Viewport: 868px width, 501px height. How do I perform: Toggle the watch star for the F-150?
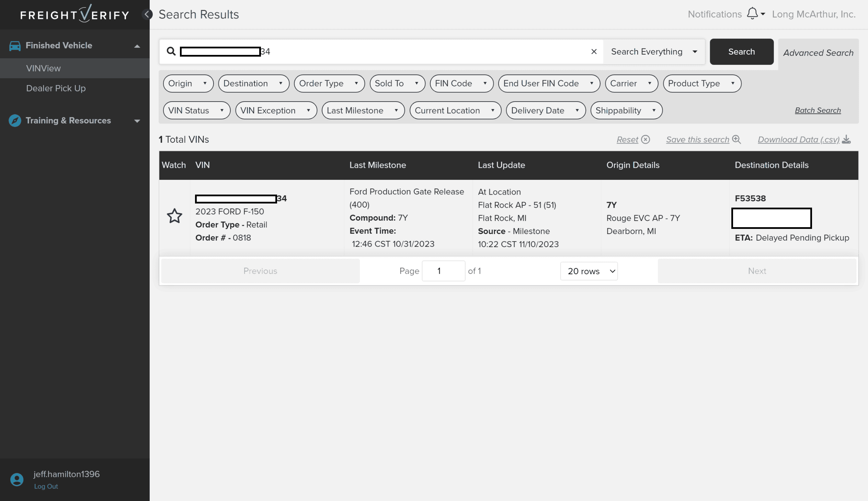174,216
